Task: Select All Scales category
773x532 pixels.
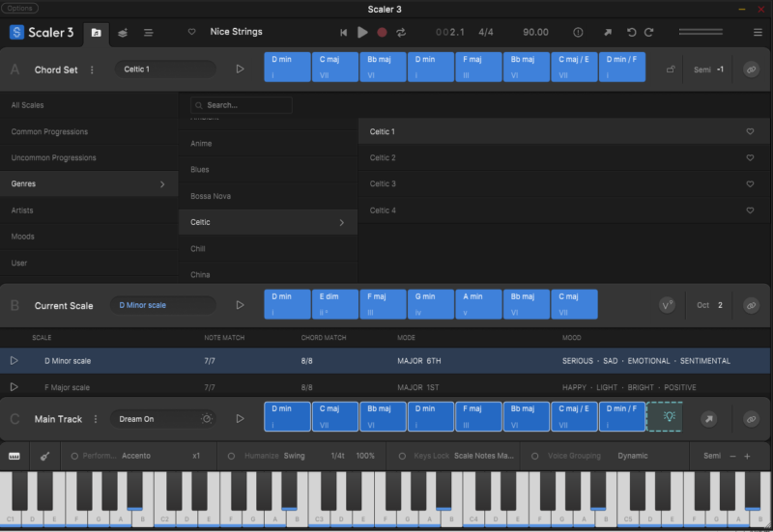Action: 89,105
